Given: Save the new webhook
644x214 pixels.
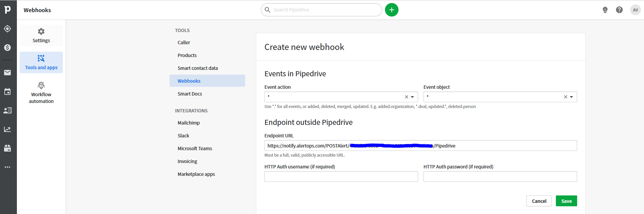Looking at the screenshot, I should (x=566, y=201).
